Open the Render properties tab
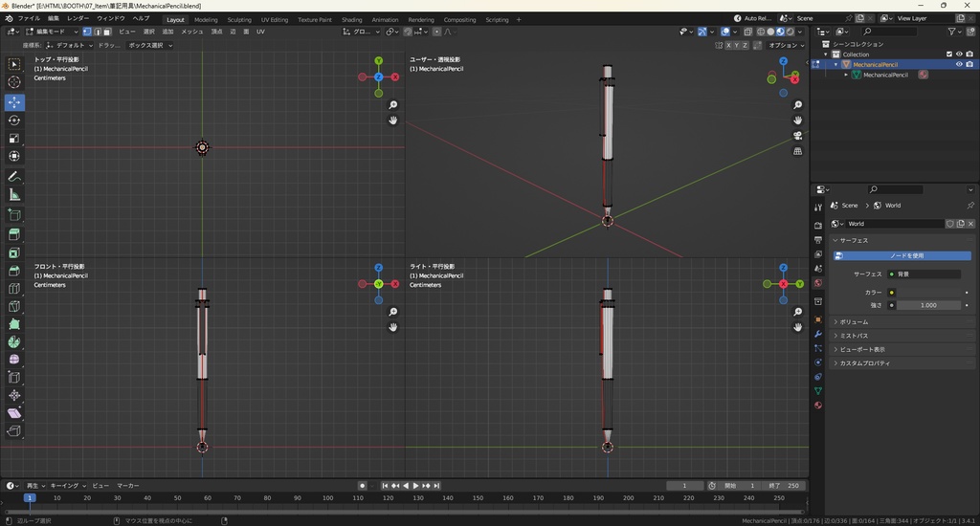The width and height of the screenshot is (980, 526). pyautogui.click(x=818, y=225)
